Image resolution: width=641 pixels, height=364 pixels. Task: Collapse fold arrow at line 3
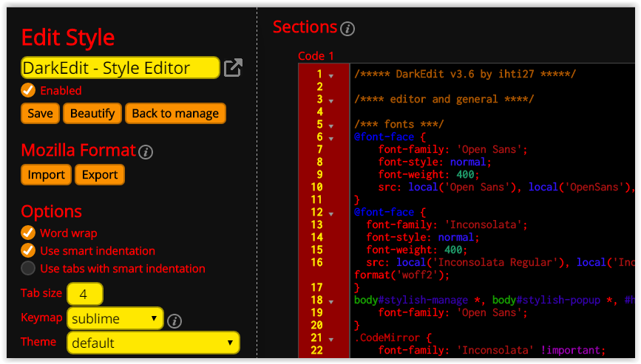(x=331, y=101)
